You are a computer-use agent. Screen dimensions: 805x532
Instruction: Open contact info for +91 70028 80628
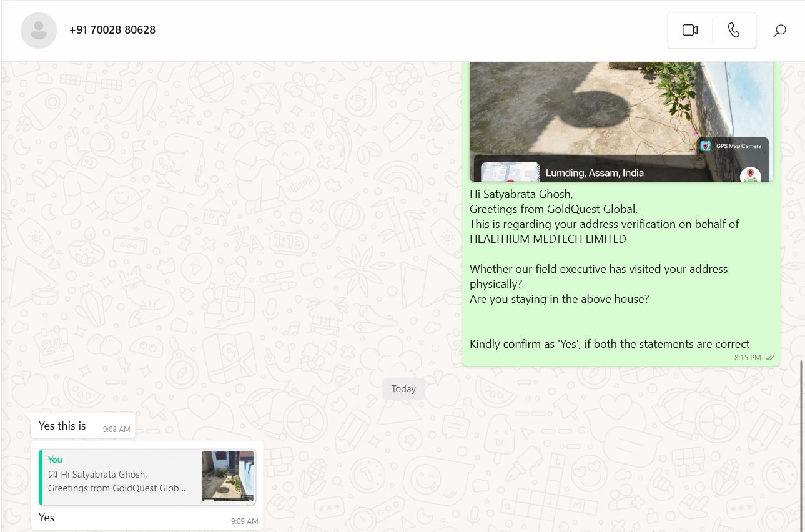(x=112, y=30)
